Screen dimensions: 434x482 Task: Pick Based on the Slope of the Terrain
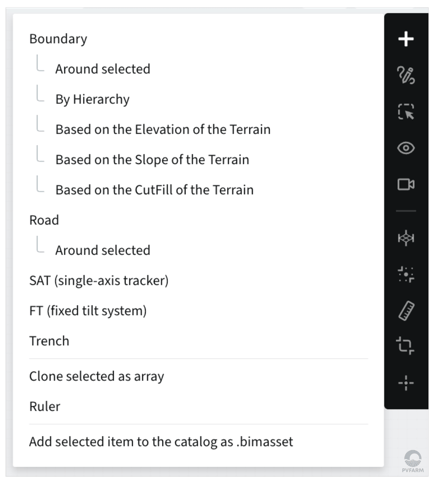152,160
